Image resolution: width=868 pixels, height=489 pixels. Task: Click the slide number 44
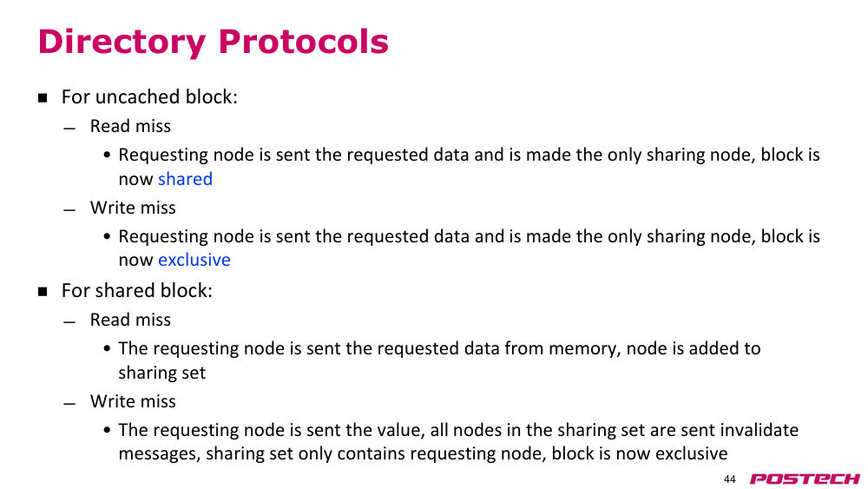(730, 479)
